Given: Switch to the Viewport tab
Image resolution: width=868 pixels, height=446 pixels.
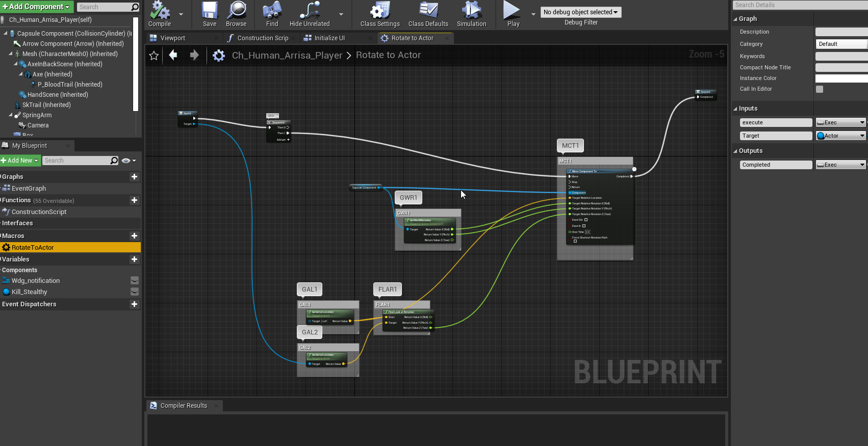Looking at the screenshot, I should [172, 38].
